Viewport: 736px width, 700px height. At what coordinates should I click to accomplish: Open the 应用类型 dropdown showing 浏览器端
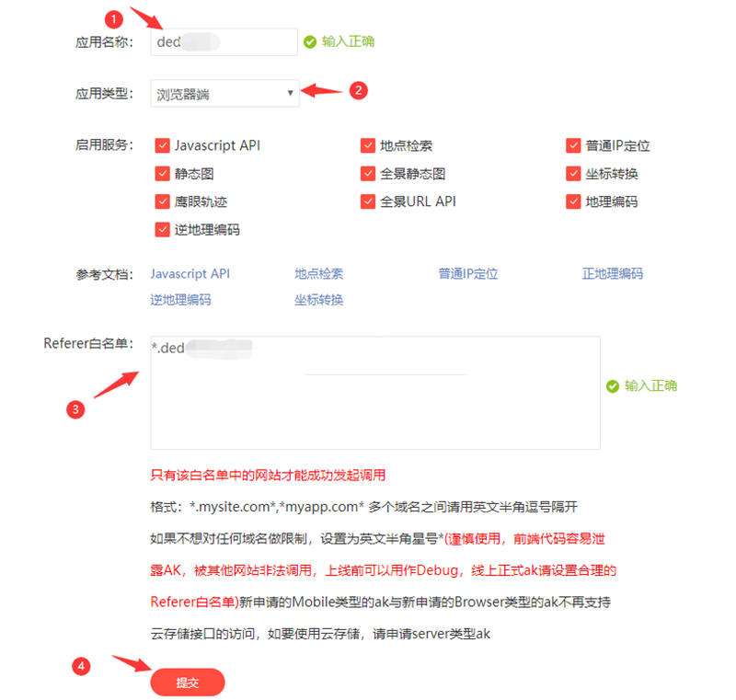224,94
